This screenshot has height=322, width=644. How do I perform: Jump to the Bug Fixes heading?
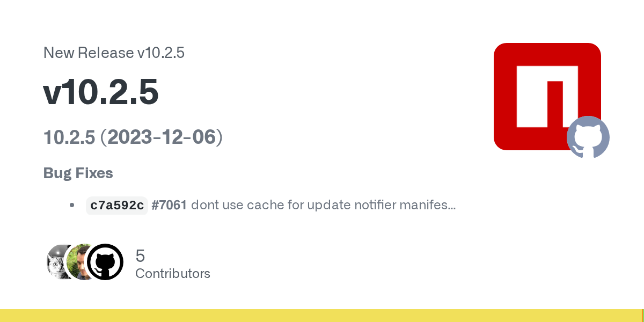(x=78, y=173)
